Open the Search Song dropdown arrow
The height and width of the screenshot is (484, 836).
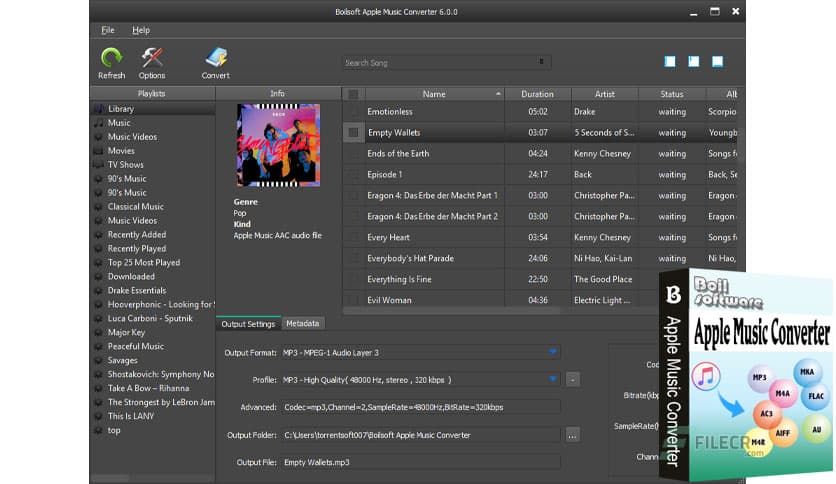[541, 62]
